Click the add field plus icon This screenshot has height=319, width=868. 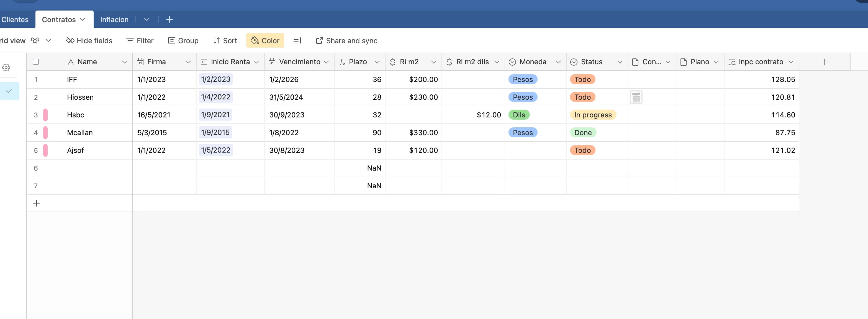tap(825, 62)
